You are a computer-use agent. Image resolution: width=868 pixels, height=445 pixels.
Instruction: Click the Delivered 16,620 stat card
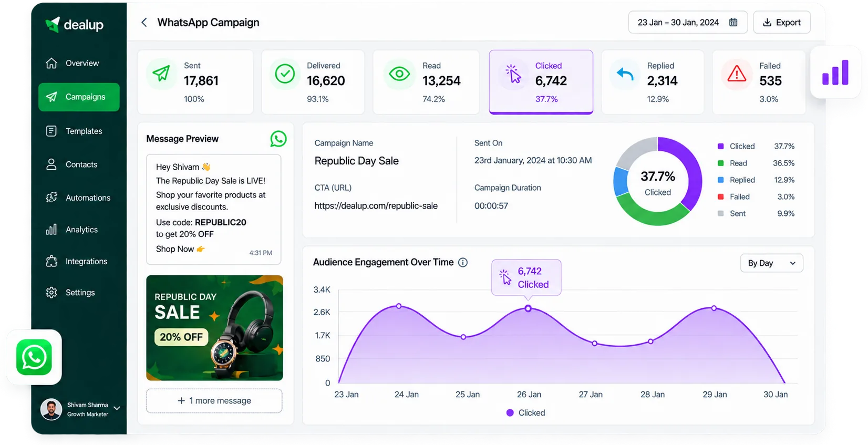coord(313,82)
